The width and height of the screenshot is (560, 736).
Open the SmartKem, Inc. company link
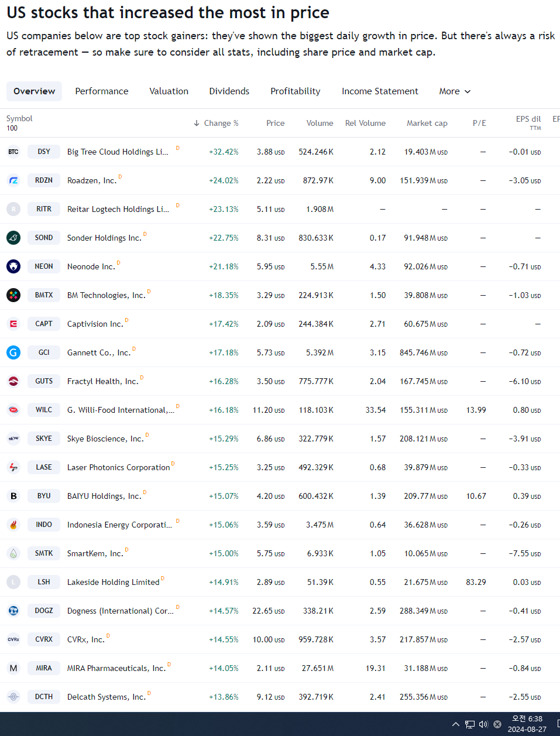pyautogui.click(x=95, y=553)
